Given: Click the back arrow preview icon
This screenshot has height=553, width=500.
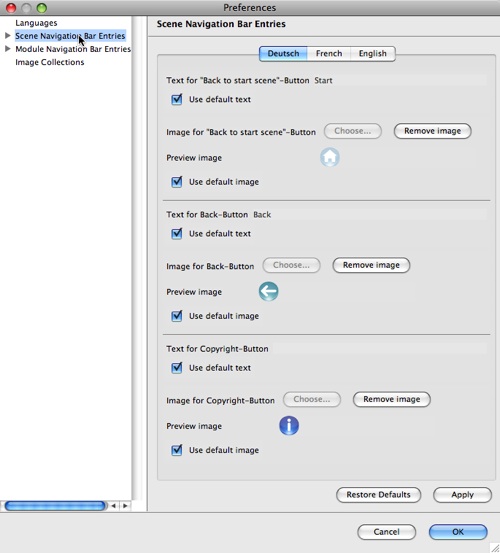Looking at the screenshot, I should click(269, 291).
